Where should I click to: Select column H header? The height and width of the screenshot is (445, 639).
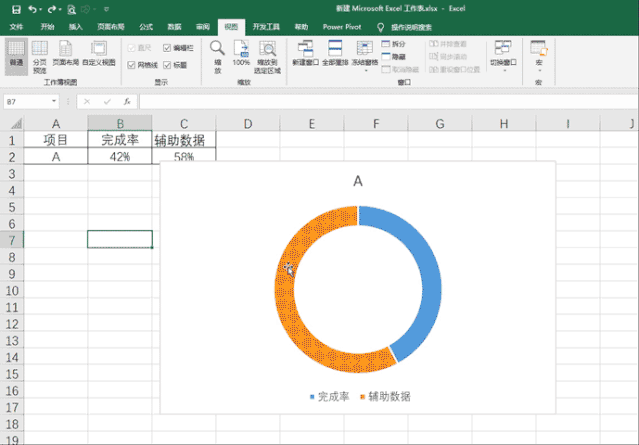504,123
